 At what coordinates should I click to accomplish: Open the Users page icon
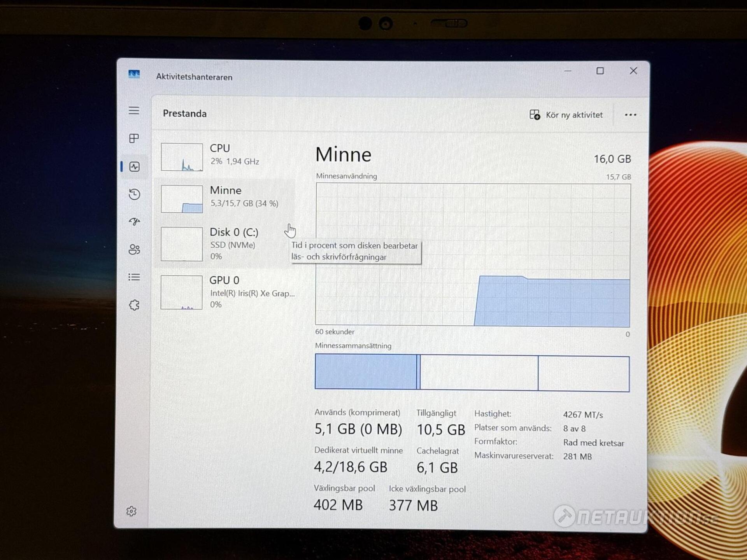(134, 249)
